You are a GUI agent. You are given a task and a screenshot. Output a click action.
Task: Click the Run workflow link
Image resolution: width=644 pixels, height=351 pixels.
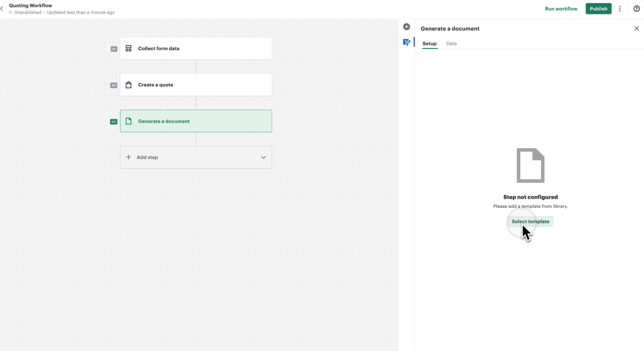[x=561, y=8]
